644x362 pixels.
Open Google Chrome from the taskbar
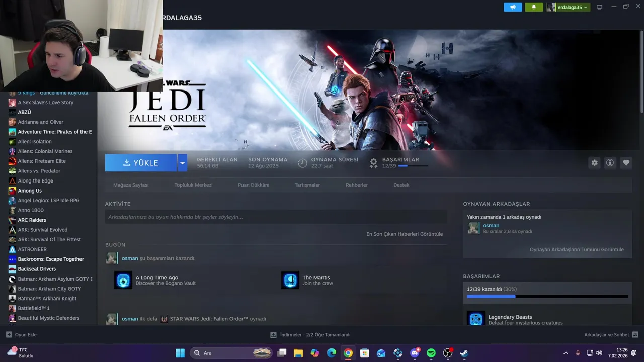pyautogui.click(x=348, y=353)
